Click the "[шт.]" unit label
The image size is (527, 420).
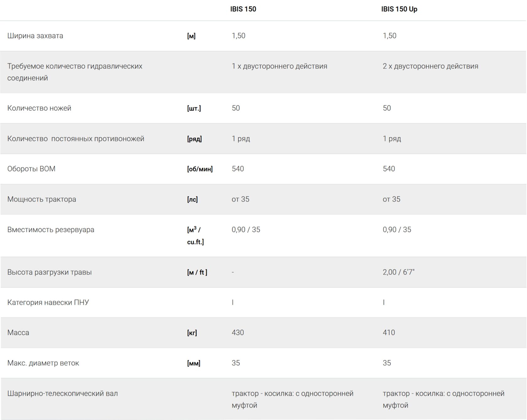194,108
